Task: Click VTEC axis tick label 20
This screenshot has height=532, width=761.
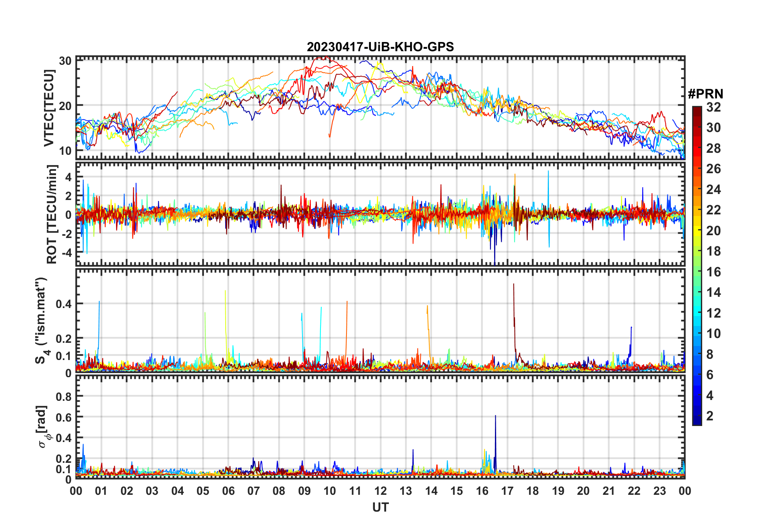Action: [65, 106]
